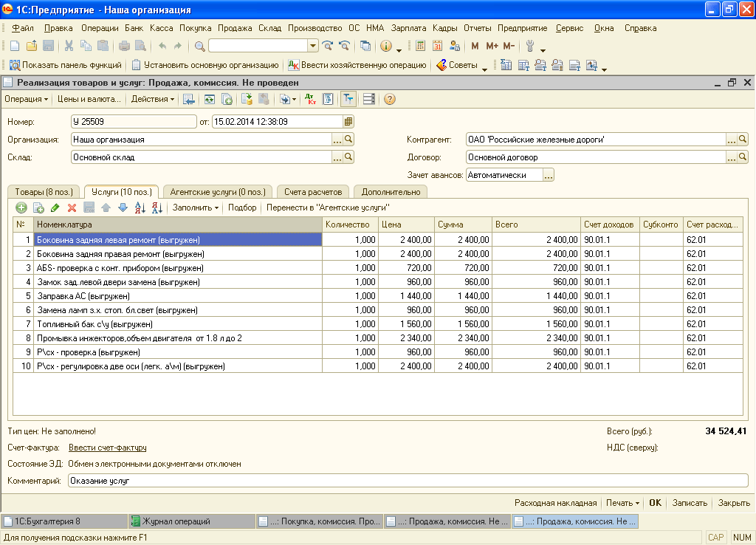Viewport: 756px width, 545px height.
Task: Switch to the Счета расчетов tab
Action: click(314, 192)
